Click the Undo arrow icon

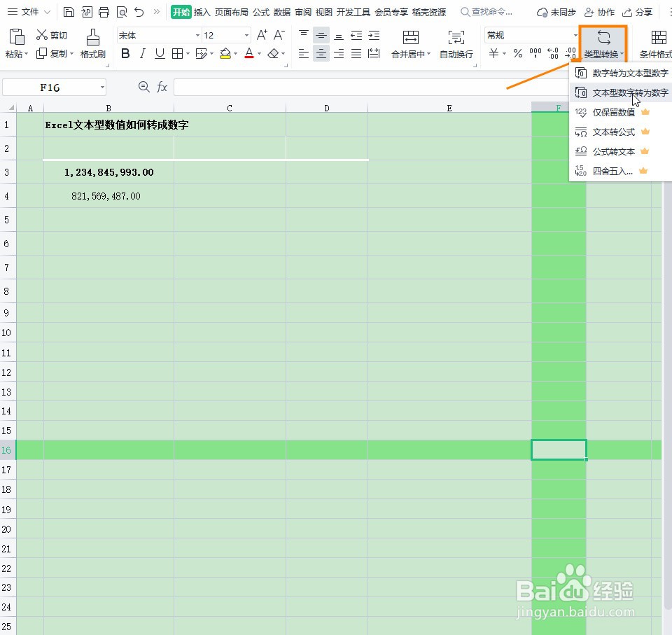[139, 12]
